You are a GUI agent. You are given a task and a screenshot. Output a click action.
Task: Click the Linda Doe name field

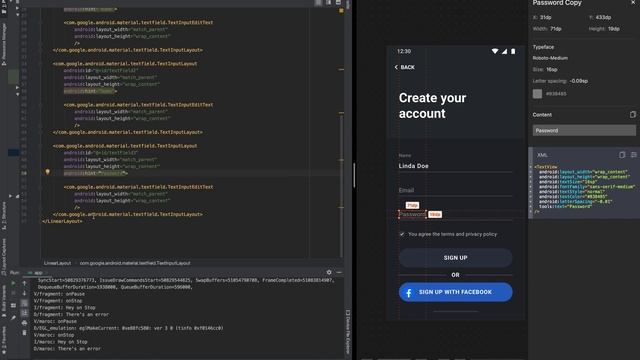456,166
